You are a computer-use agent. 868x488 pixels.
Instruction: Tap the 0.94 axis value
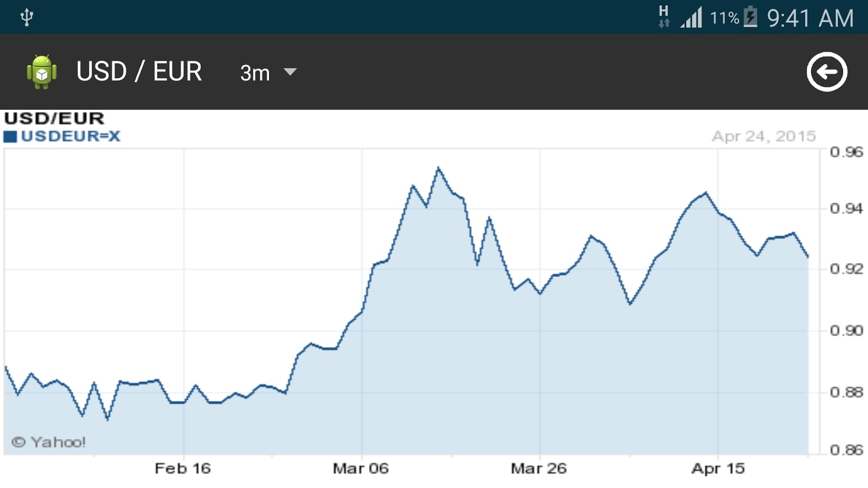click(x=846, y=208)
